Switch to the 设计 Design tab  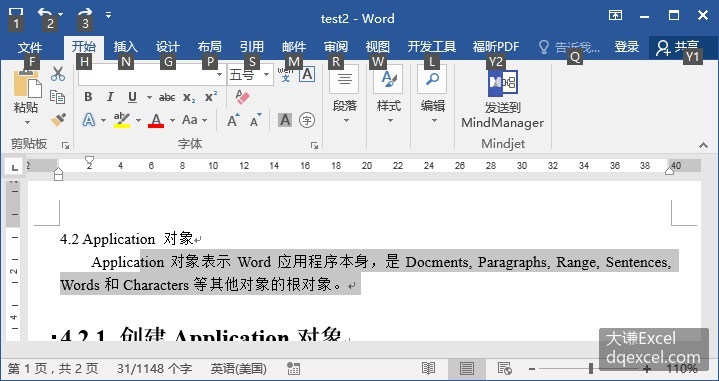pyautogui.click(x=168, y=47)
